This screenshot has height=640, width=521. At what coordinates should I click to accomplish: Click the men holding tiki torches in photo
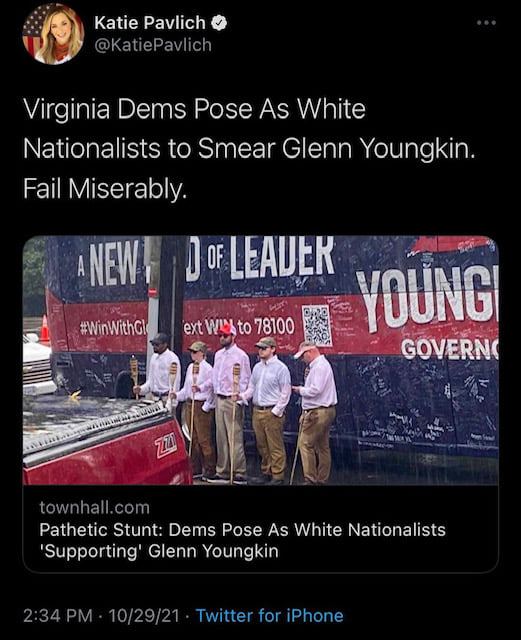point(237,408)
